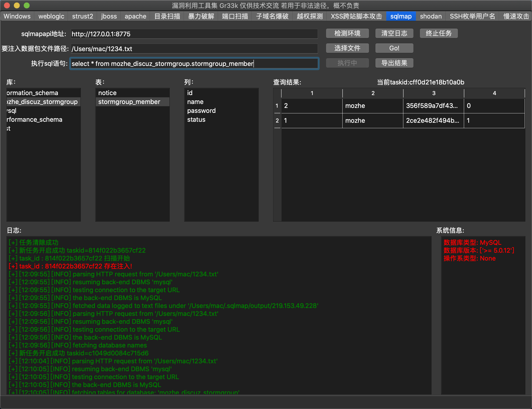Screen dimensions: 532x409
Task: Select the notice table entry
Action: coord(107,93)
